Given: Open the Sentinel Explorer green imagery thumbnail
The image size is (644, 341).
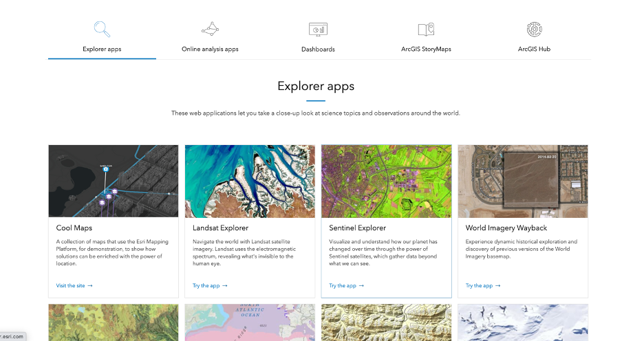Looking at the screenshot, I should click(387, 181).
